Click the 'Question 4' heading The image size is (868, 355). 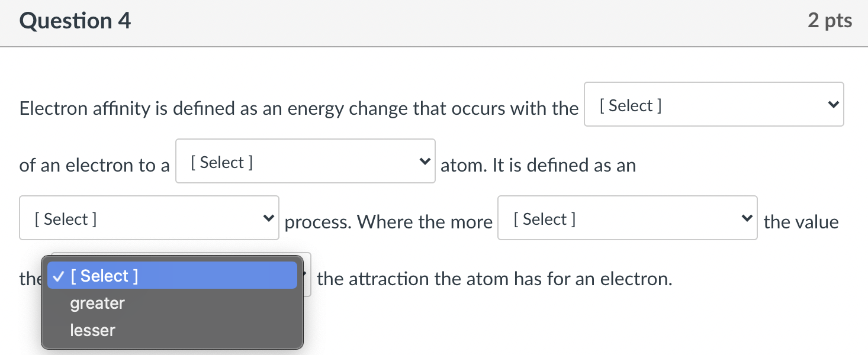tap(75, 20)
